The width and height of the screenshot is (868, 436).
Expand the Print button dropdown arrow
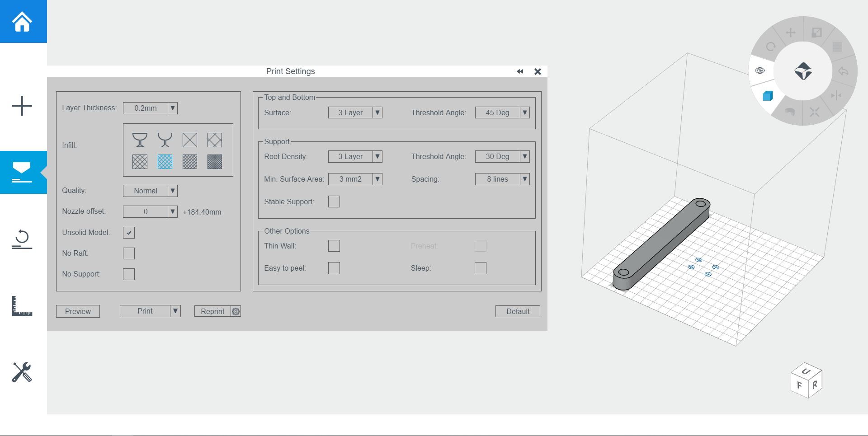(x=175, y=311)
